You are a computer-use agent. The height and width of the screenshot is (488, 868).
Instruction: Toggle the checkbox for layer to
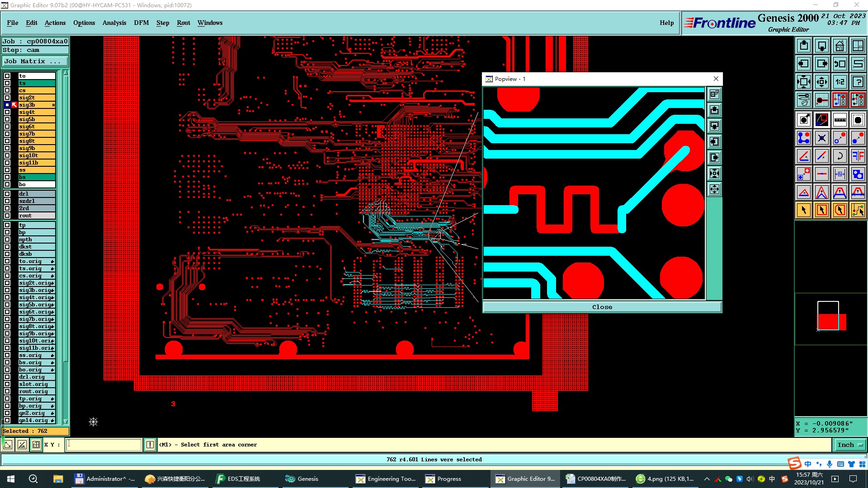pos(7,76)
